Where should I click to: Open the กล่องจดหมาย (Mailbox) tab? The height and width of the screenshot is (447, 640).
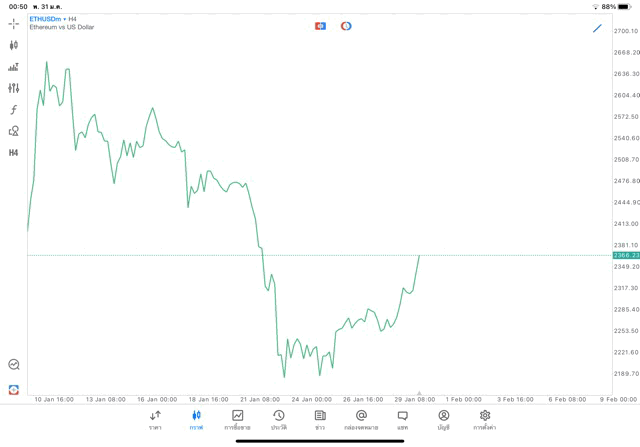click(x=361, y=420)
